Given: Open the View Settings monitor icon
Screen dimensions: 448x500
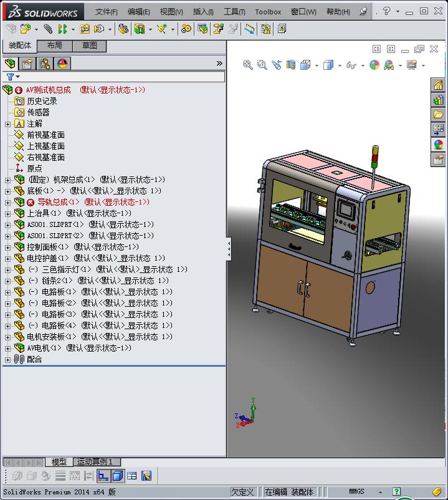Looking at the screenshot, I should pos(412,65).
